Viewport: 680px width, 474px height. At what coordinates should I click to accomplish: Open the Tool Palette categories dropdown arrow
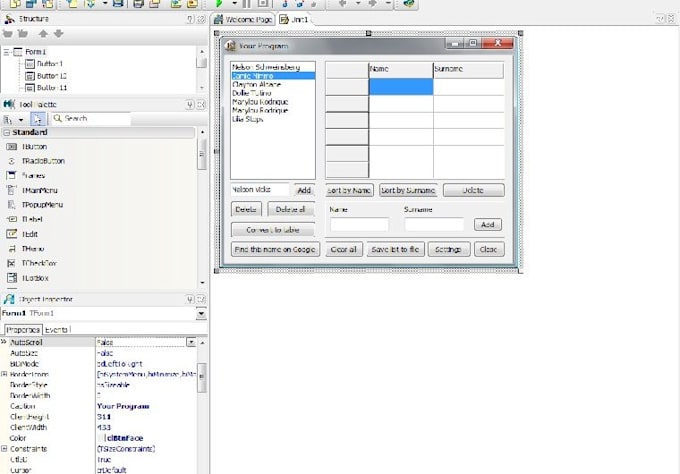[21, 120]
